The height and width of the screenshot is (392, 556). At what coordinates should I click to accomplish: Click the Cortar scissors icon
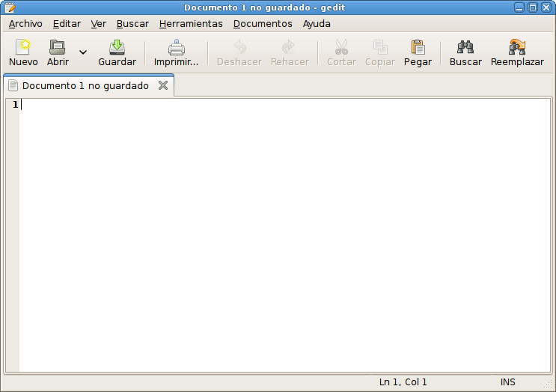point(341,52)
